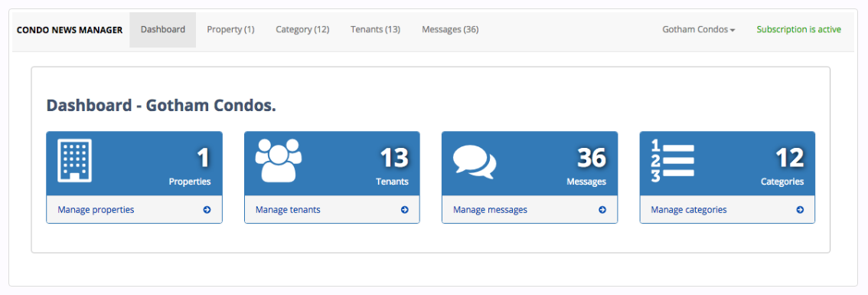Click arrow icon beside Manage messages
Image resolution: width=868 pixels, height=295 pixels.
pyautogui.click(x=602, y=210)
